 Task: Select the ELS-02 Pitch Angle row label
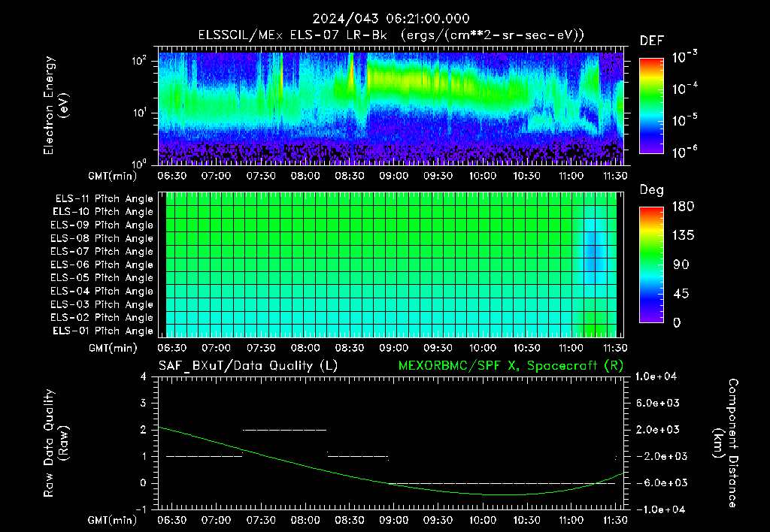click(102, 318)
